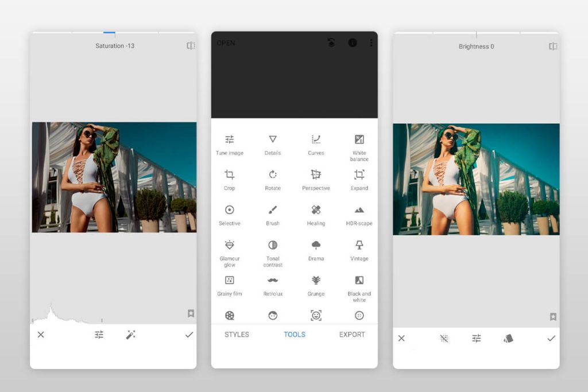Open the Glamour glow filter
Viewport: 588px width, 392px height.
click(x=229, y=245)
